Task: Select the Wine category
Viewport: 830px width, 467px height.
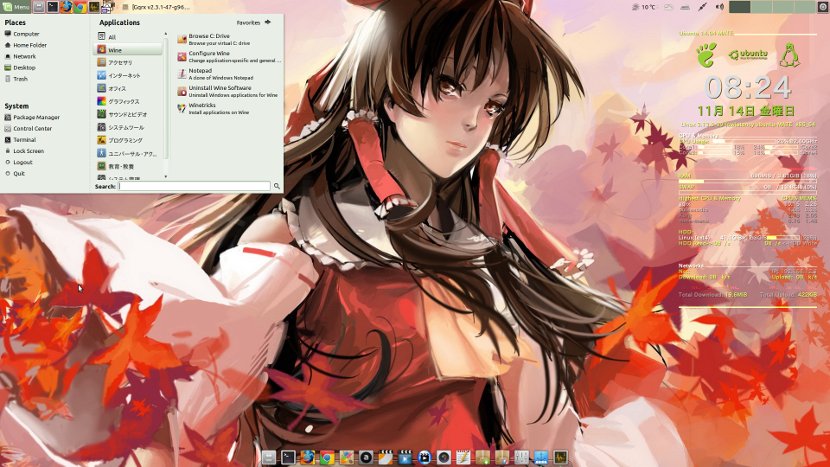Action: 129,49
